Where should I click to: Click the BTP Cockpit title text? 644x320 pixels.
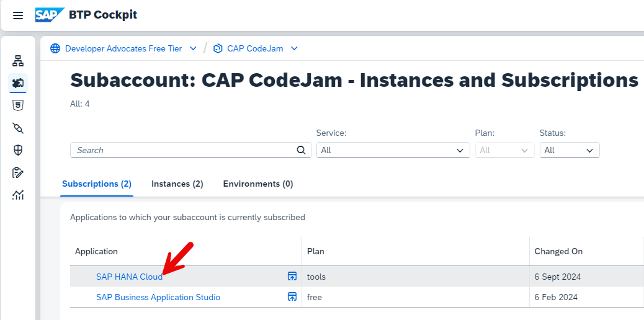(x=102, y=16)
